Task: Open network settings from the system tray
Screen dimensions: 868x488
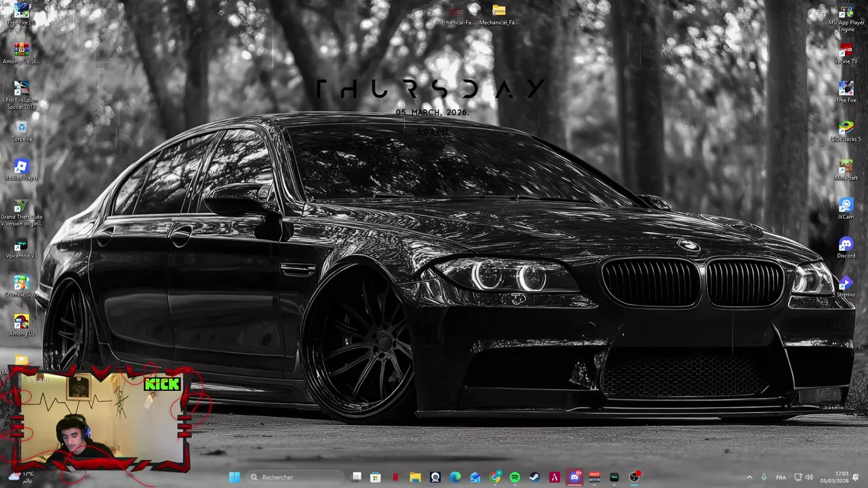Action: pyautogui.click(x=798, y=477)
